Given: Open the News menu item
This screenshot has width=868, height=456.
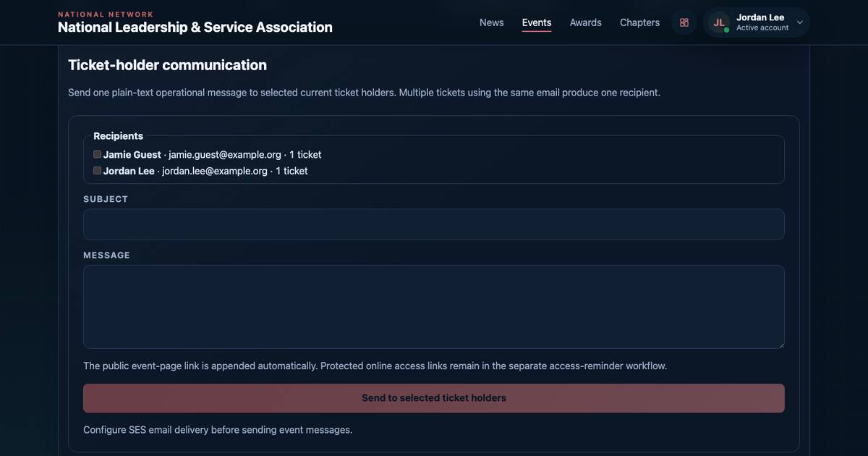Looking at the screenshot, I should tap(492, 22).
